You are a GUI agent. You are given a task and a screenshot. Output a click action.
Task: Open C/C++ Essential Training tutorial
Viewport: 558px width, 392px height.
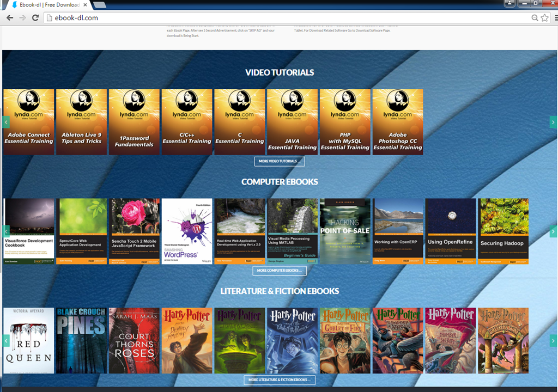(x=187, y=122)
